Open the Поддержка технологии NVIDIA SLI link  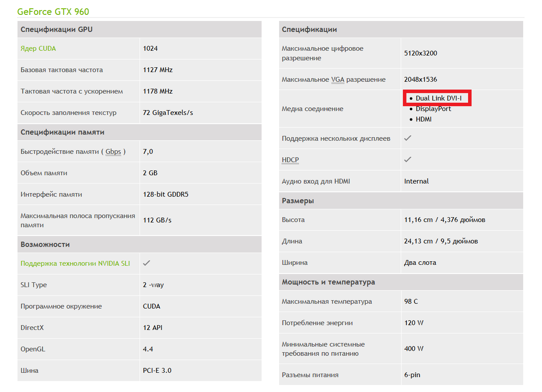coord(75,264)
